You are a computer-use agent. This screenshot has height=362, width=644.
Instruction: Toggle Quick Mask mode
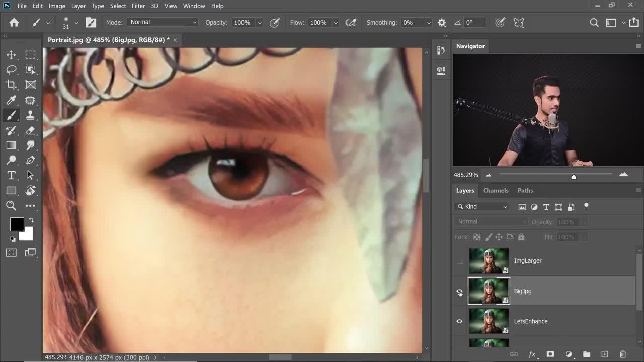(x=11, y=252)
